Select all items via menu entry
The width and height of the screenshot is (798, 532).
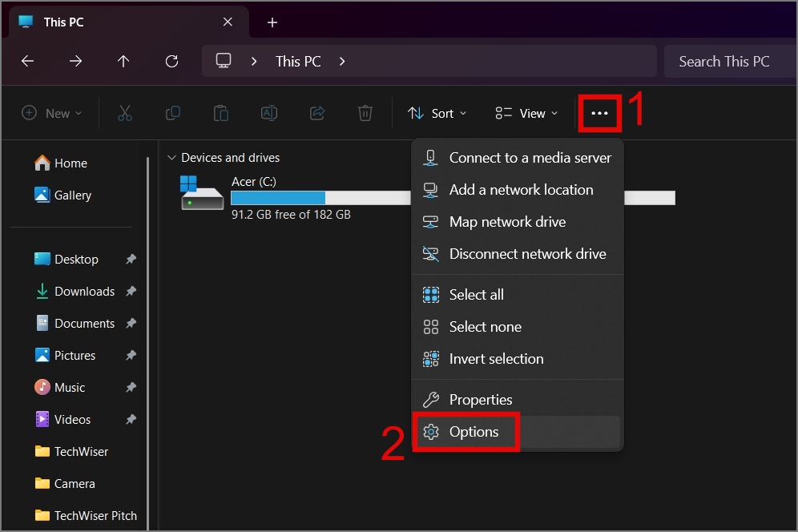click(477, 294)
